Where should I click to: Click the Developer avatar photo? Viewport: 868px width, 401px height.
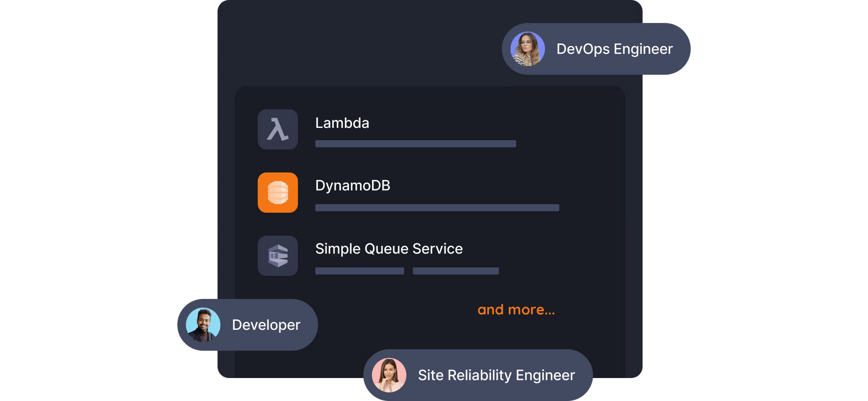click(203, 325)
